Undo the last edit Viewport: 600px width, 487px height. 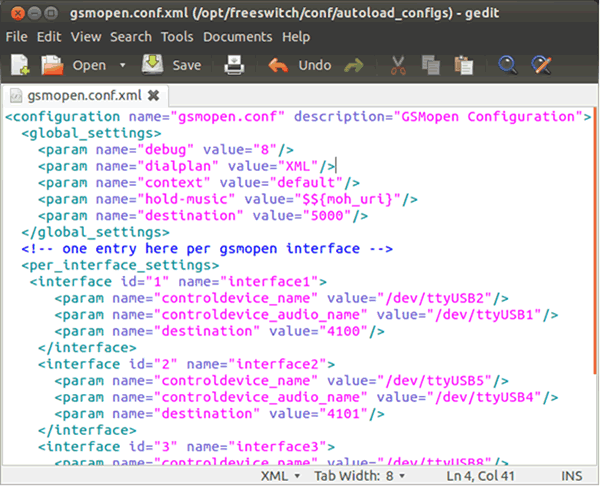pos(299,66)
